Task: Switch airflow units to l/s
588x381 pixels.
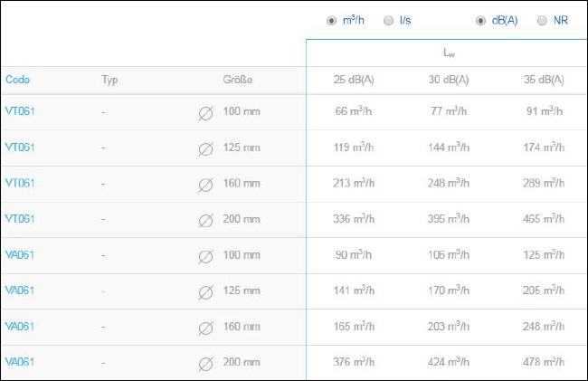Action: click(x=388, y=21)
